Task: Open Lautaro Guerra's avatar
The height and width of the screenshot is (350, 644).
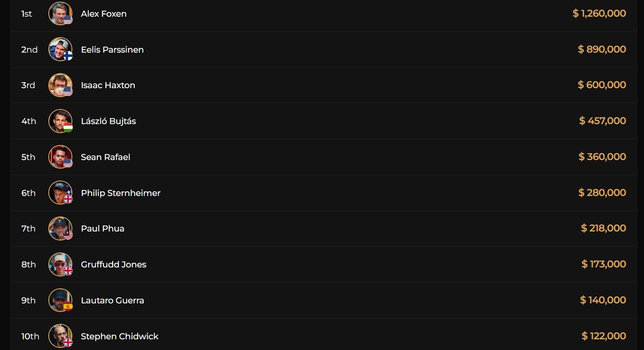Action: 60,300
